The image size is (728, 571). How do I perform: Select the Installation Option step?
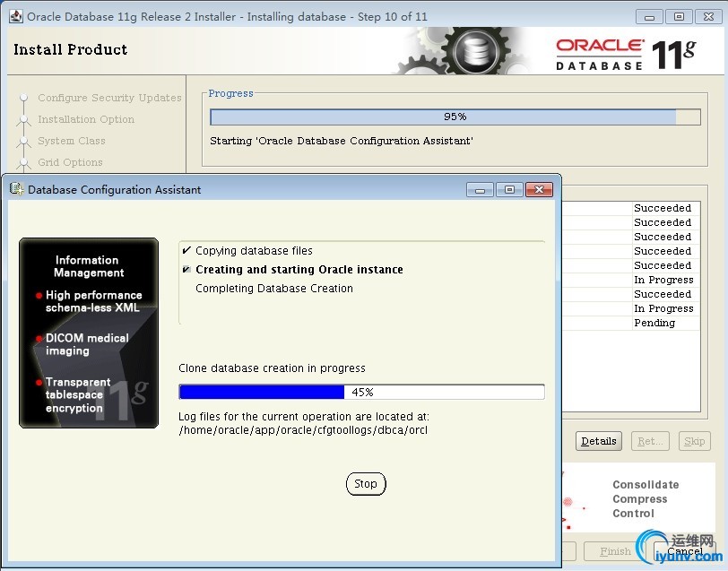(86, 119)
